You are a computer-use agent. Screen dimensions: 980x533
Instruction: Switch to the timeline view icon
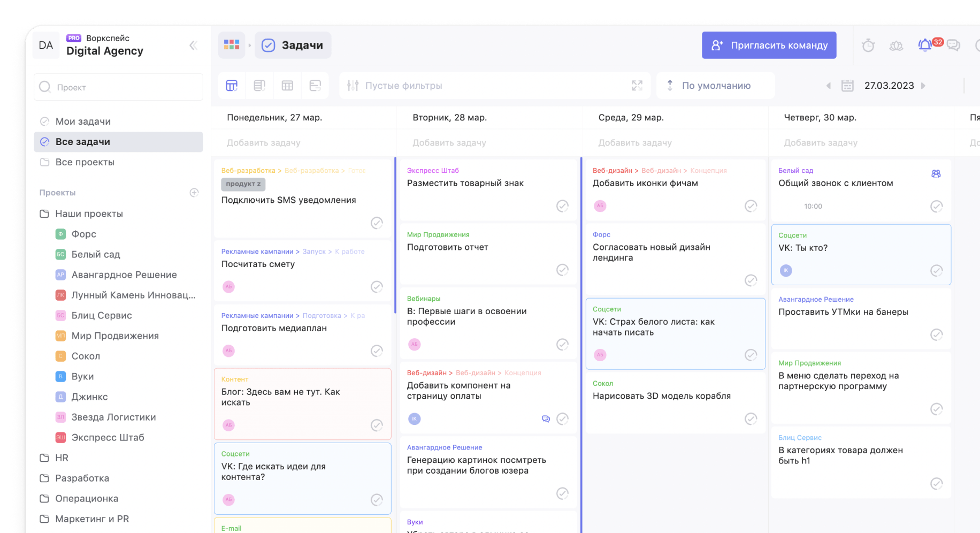click(315, 86)
